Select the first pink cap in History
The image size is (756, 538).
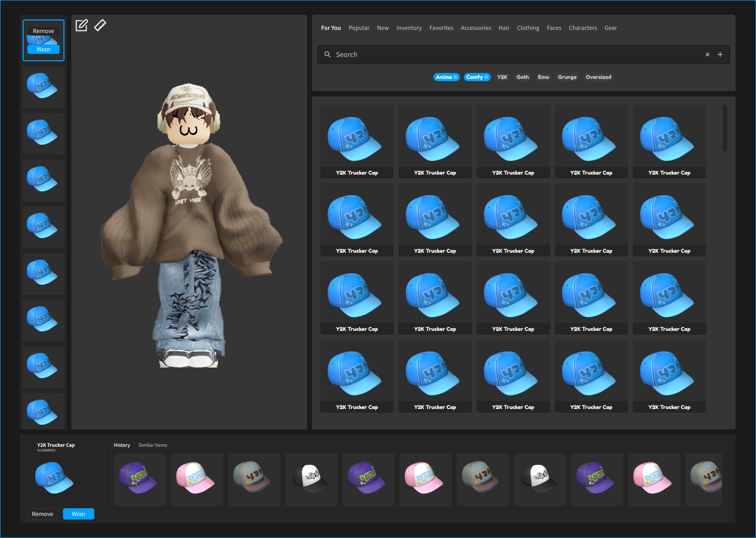(x=197, y=479)
